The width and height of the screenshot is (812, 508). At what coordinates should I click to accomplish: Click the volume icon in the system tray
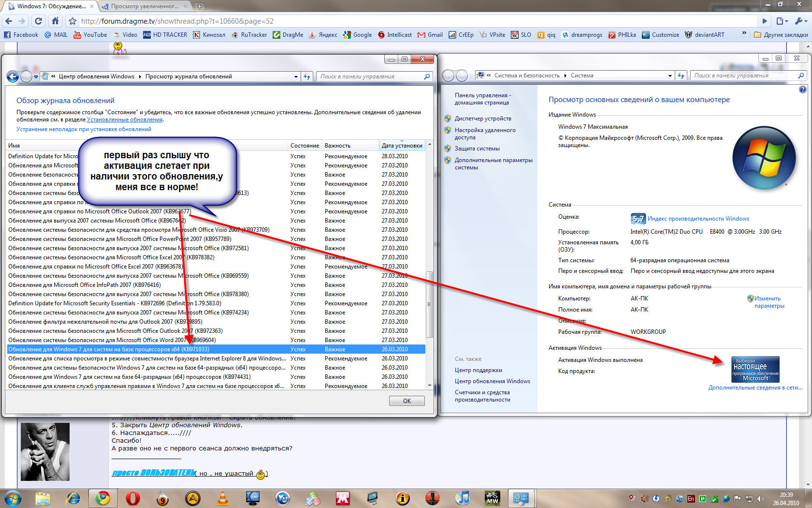click(x=761, y=499)
